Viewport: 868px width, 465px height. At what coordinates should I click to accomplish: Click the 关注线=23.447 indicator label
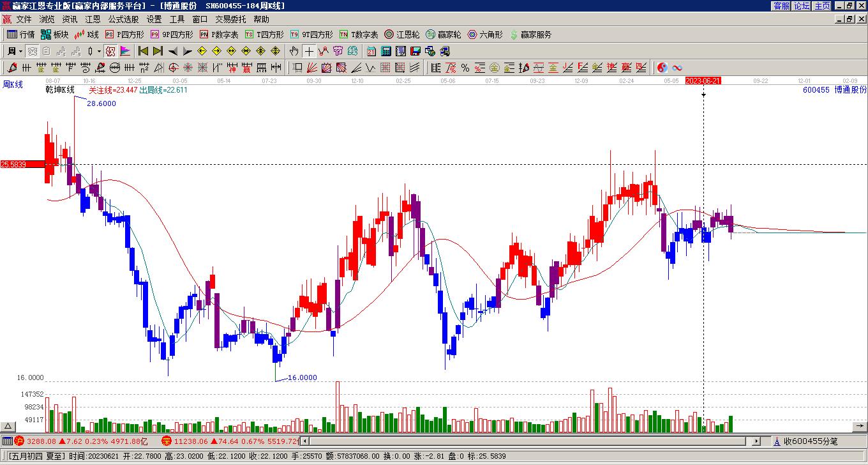click(x=113, y=90)
